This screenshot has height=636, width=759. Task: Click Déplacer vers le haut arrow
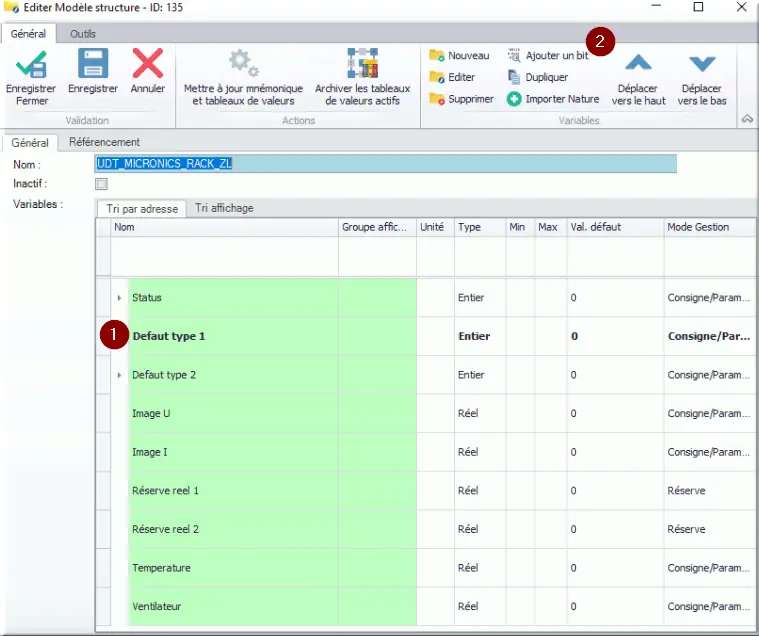[x=638, y=63]
